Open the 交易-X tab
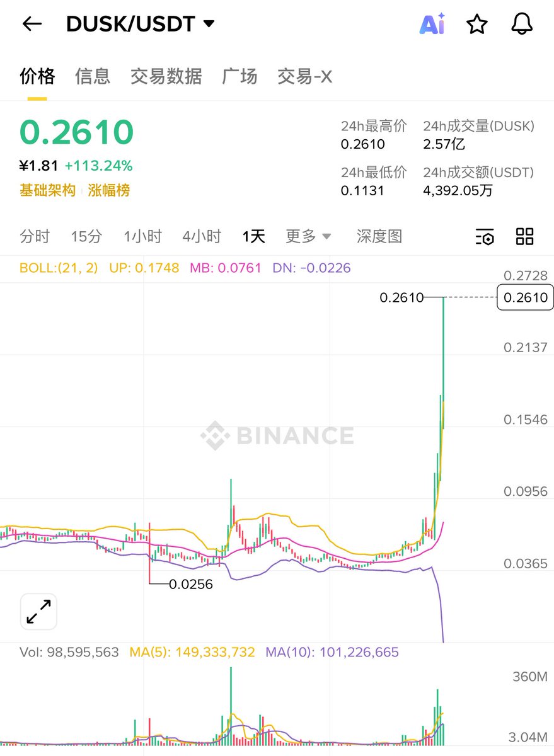This screenshot has width=554, height=756. 305,76
